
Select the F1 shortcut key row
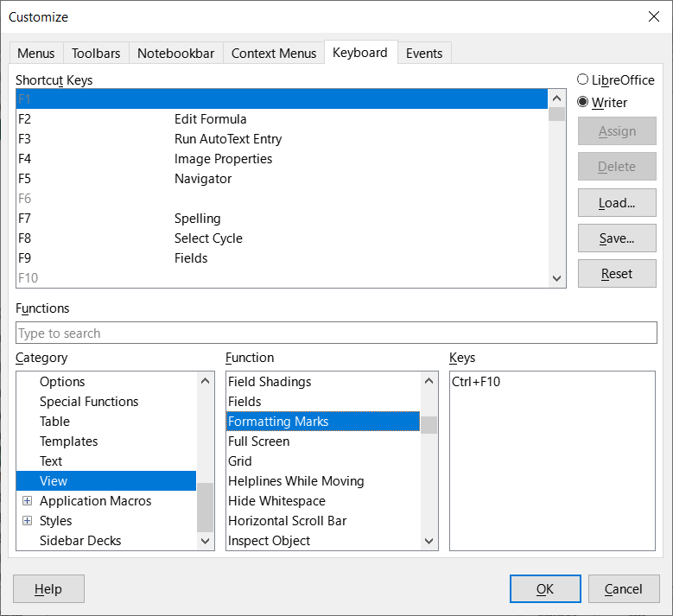(x=282, y=99)
